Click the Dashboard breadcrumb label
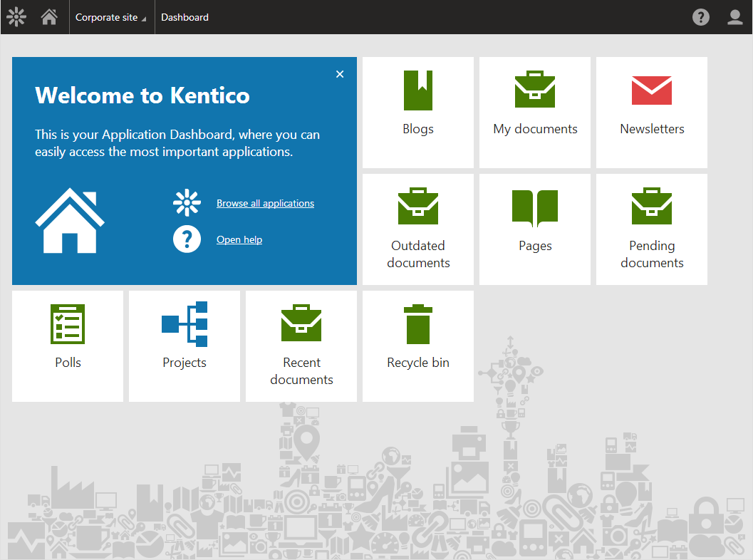The width and height of the screenshot is (753, 560). (x=185, y=17)
